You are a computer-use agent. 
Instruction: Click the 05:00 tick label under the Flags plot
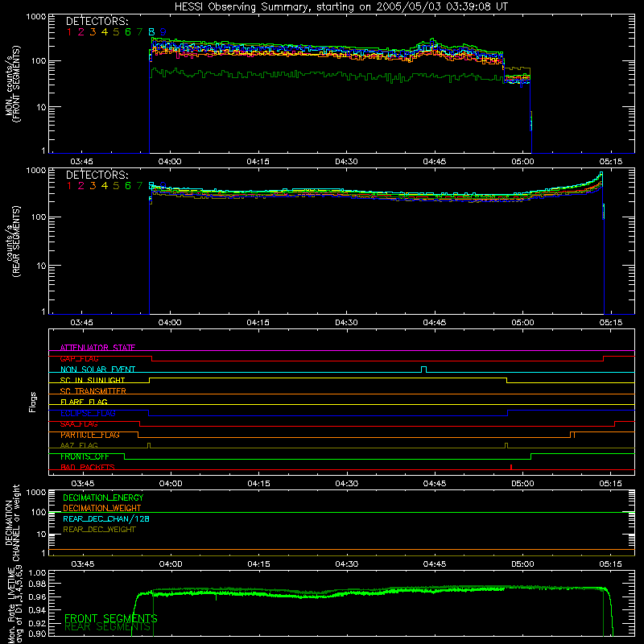pos(522,484)
